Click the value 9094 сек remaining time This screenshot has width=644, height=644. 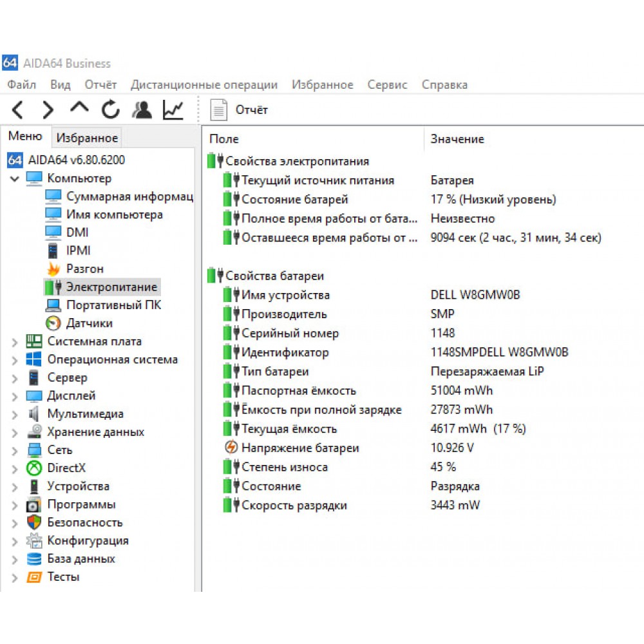pos(515,238)
